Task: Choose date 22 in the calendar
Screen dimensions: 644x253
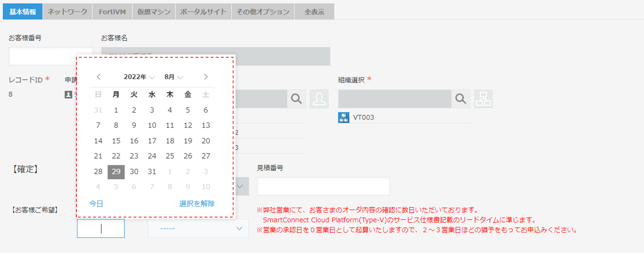Action: [116, 156]
